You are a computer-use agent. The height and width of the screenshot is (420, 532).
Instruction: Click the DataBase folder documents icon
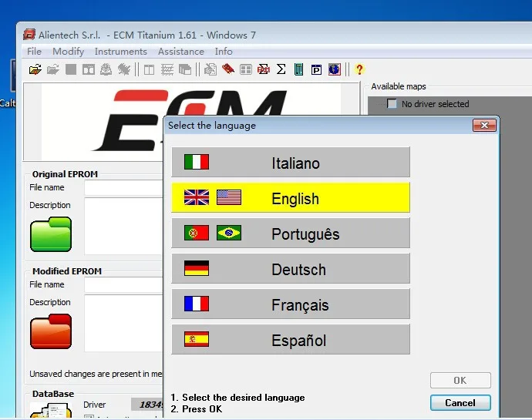(51, 410)
